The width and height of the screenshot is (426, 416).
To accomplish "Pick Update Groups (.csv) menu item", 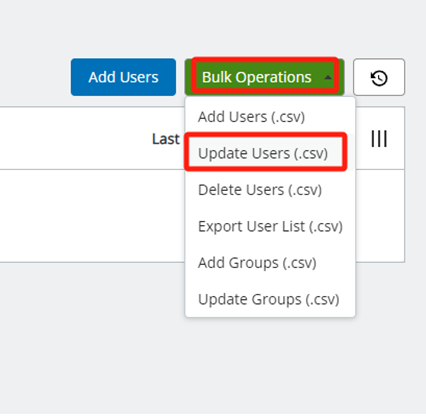I will (x=269, y=299).
